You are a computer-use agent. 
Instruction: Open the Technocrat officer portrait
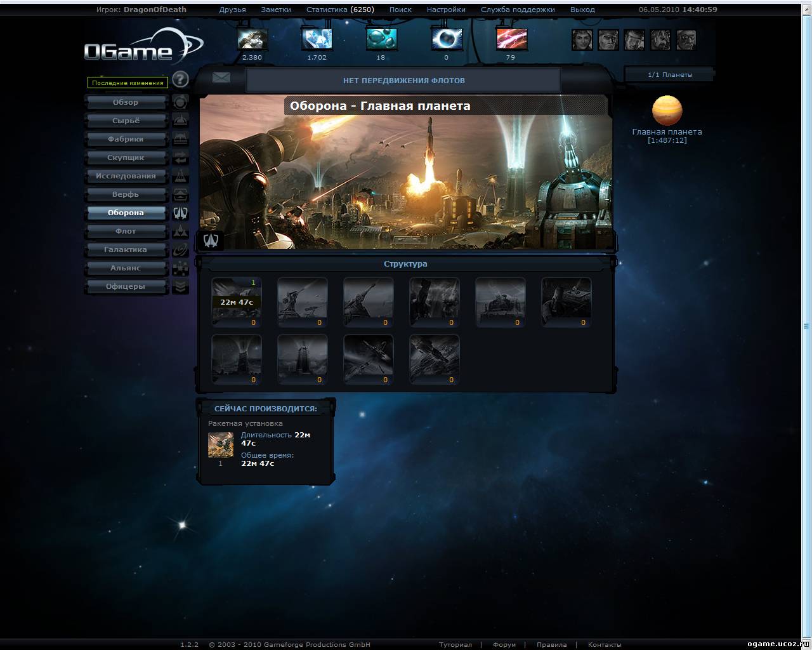[x=686, y=40]
